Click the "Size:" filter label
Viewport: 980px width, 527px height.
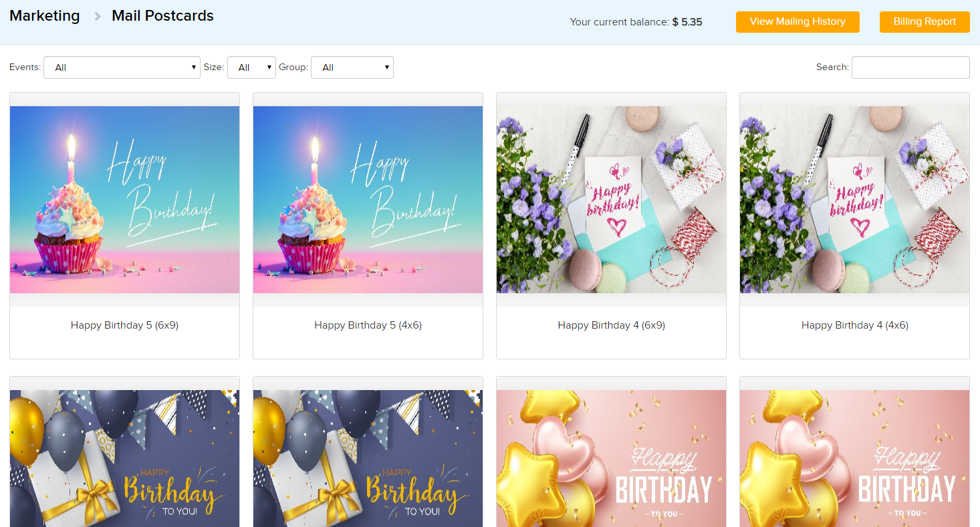coord(214,67)
